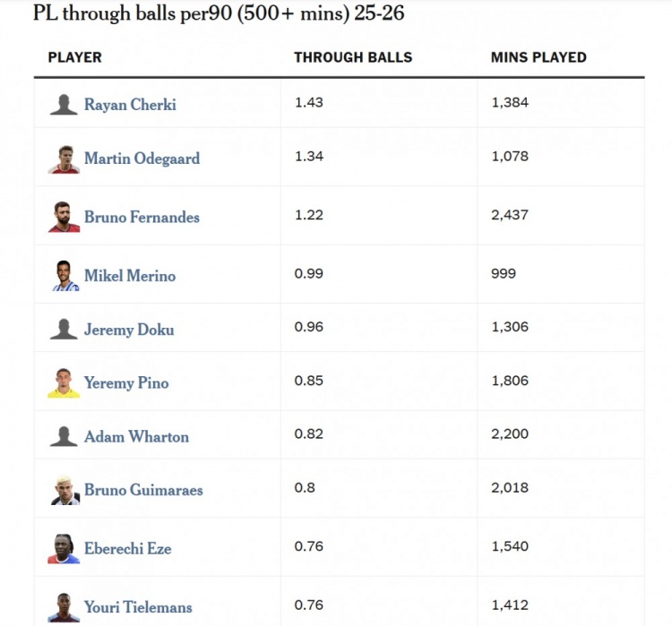Screen dimensions: 672x626
Task: Click Youri Tielemans' player photo
Action: coord(64,606)
